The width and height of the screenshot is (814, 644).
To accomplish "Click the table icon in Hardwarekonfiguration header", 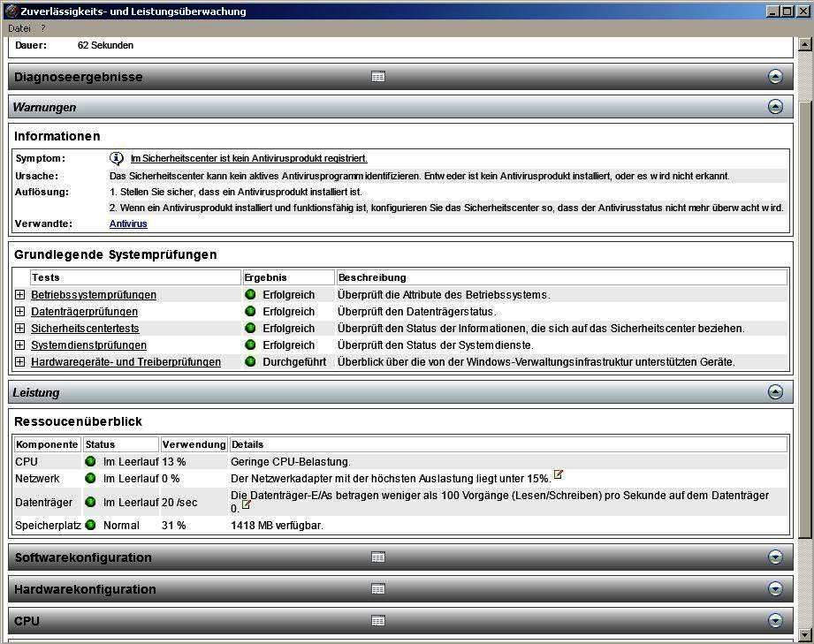I will point(378,589).
